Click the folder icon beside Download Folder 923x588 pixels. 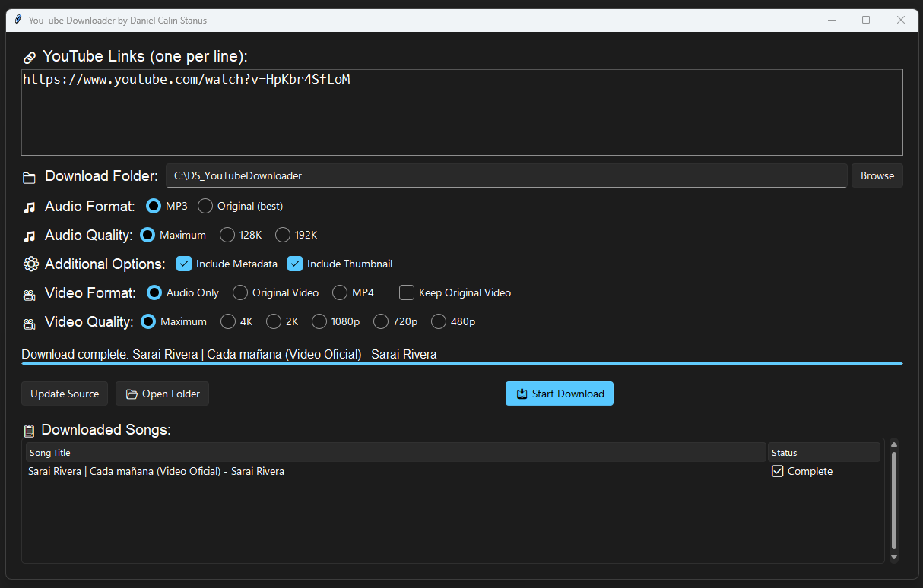point(30,177)
